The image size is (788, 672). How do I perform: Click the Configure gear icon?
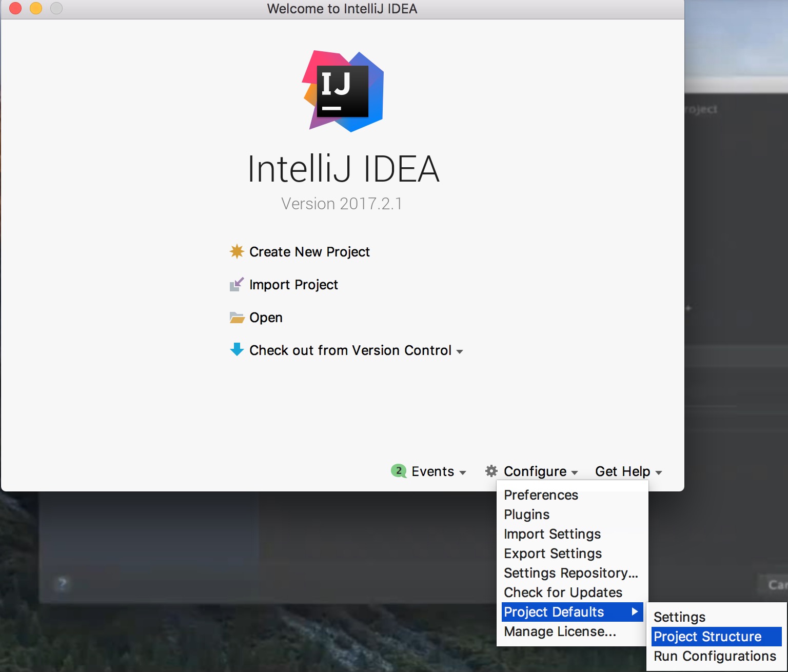point(491,471)
